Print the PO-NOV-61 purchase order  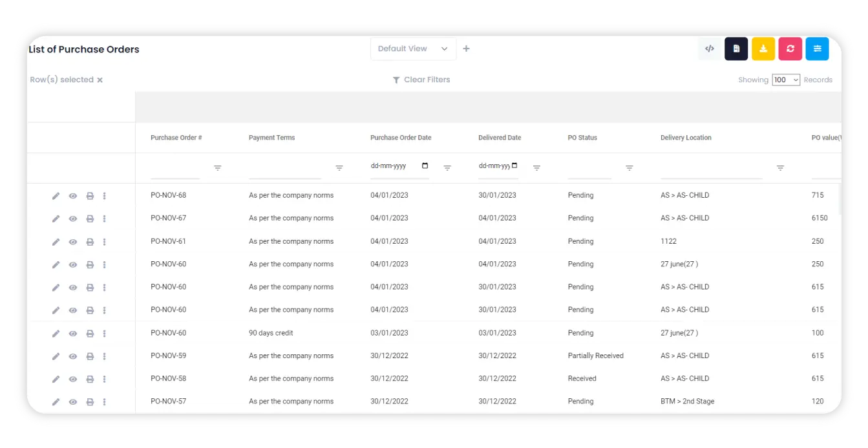click(x=90, y=241)
